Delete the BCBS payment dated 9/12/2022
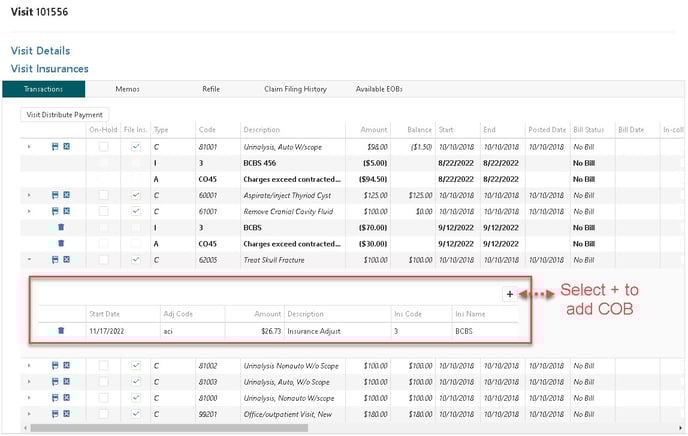The image size is (688, 436). click(61, 227)
